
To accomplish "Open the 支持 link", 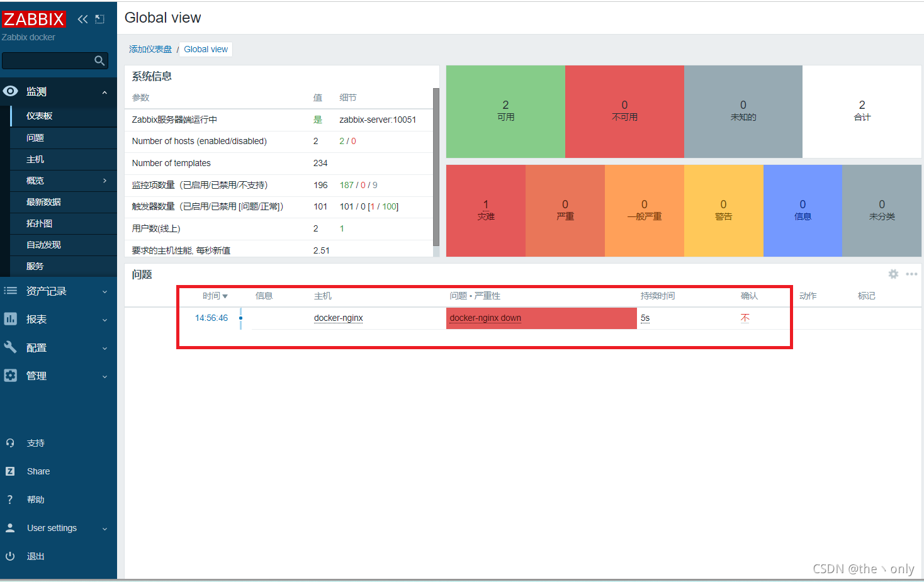I will click(36, 443).
